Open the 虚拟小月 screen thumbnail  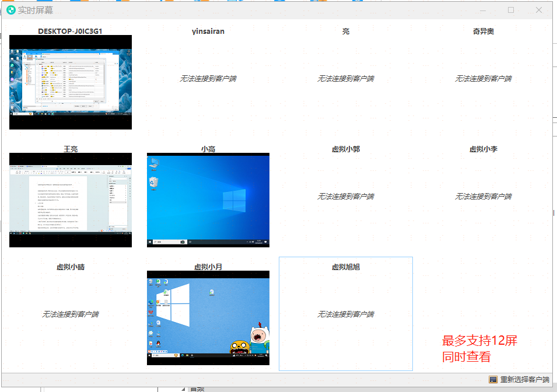pos(208,318)
